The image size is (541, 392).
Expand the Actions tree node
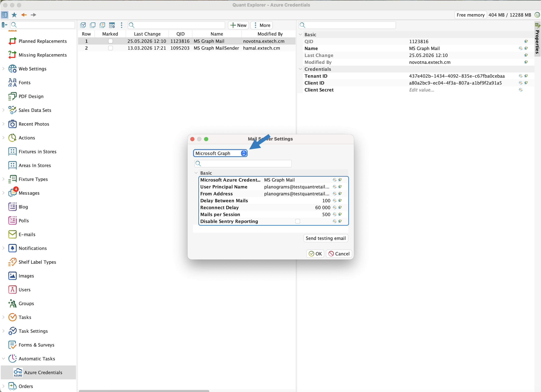3,138
